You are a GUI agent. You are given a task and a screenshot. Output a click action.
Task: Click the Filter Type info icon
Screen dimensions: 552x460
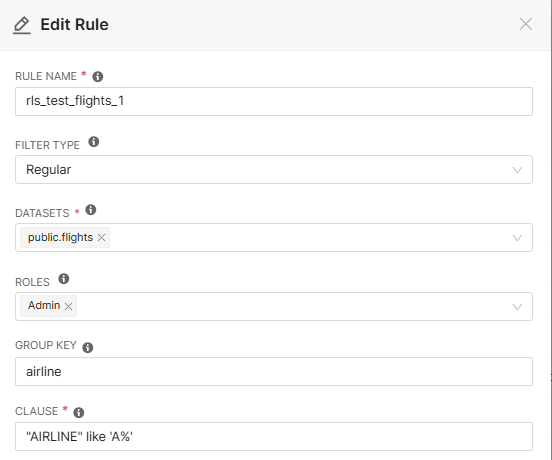click(x=93, y=142)
